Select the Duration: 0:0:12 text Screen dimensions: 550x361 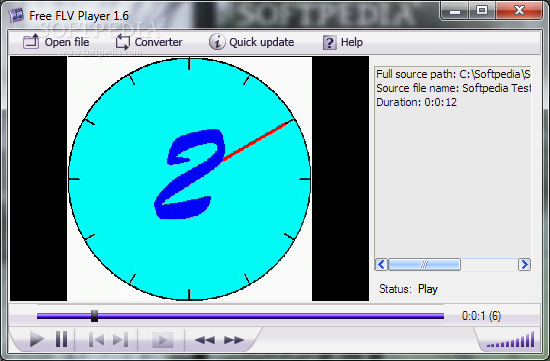(416, 102)
